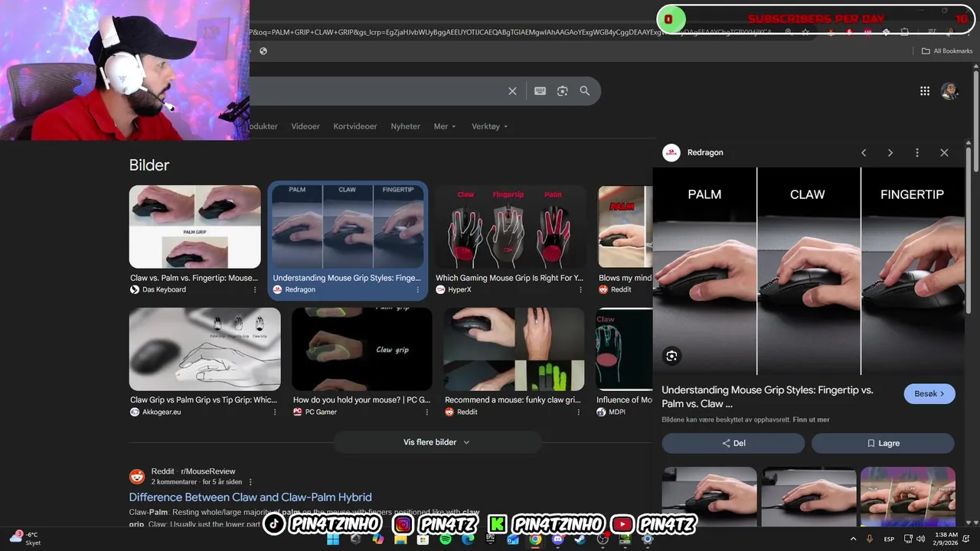This screenshot has height=551, width=980.
Task: Open the All Bookmarks folder
Action: click(946, 51)
